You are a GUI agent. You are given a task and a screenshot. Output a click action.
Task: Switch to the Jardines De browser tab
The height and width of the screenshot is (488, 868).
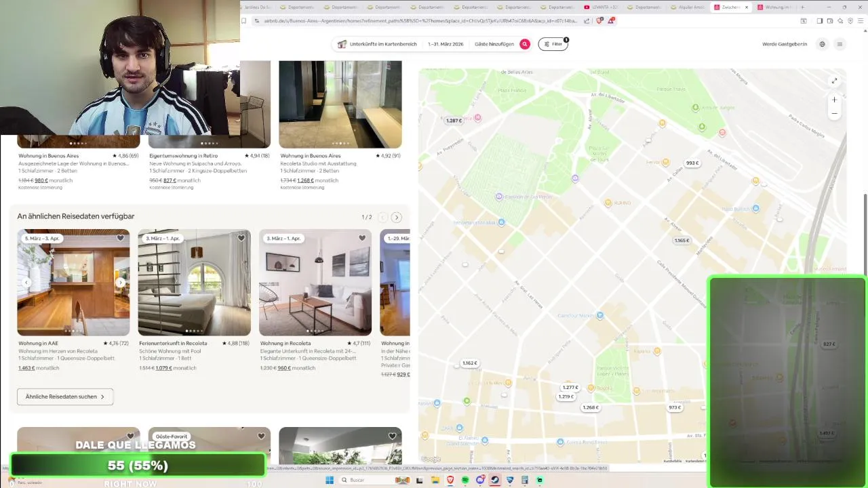point(258,7)
